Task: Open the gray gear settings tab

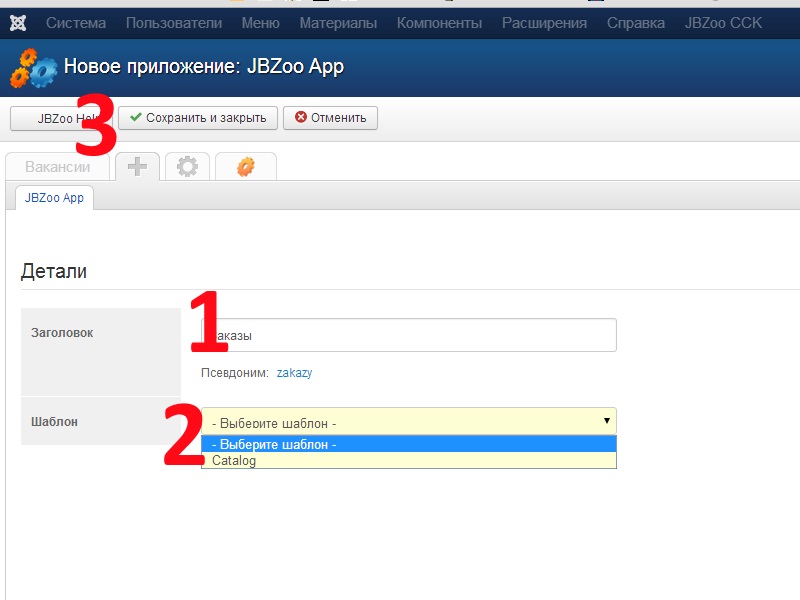Action: point(187,166)
